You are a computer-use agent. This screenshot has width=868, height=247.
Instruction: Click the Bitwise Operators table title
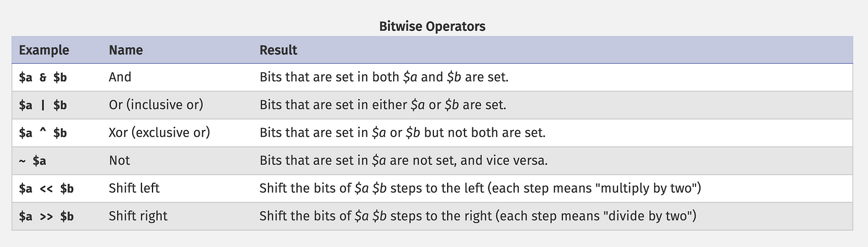tap(432, 26)
